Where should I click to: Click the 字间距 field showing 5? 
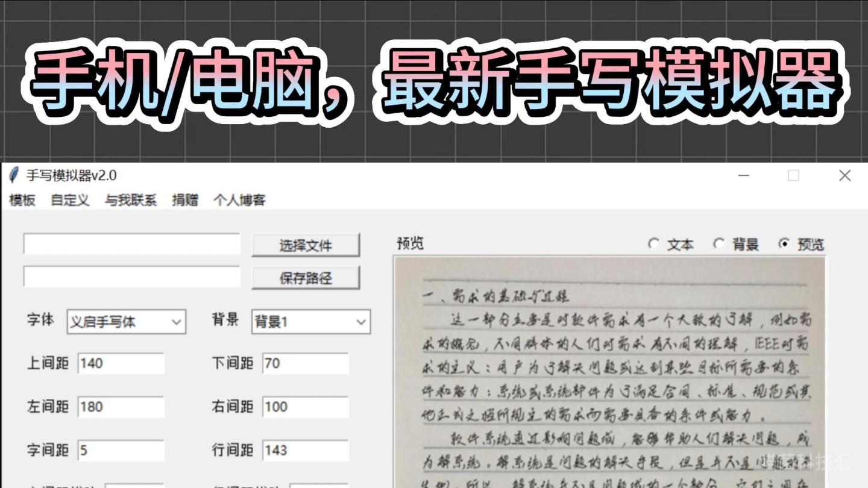(121, 450)
